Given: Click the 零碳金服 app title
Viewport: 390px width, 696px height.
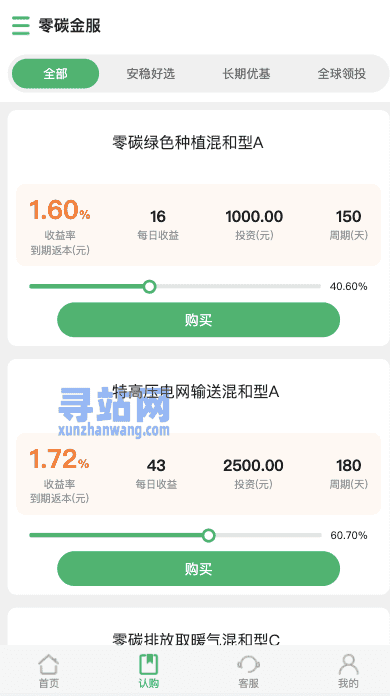Looking at the screenshot, I should click(70, 25).
